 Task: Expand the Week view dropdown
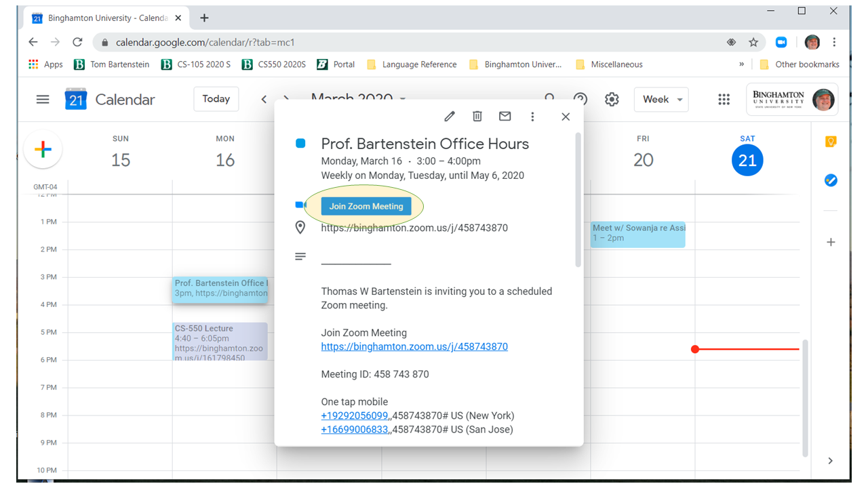point(662,100)
